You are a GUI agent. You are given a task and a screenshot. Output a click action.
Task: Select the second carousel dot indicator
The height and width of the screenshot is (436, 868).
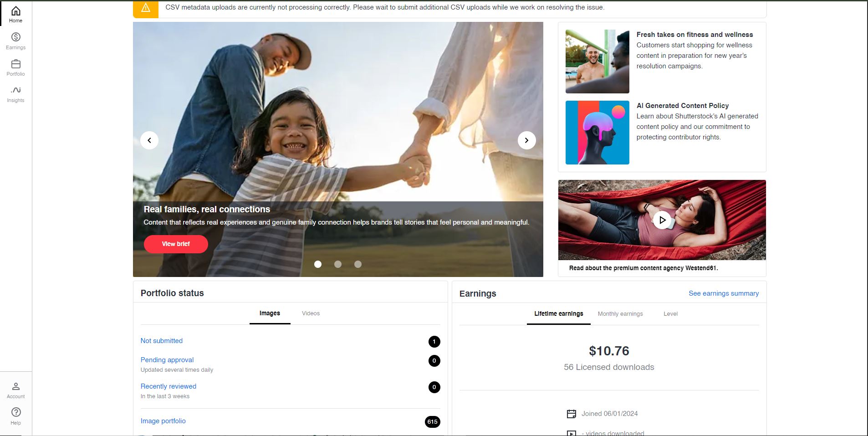338,264
